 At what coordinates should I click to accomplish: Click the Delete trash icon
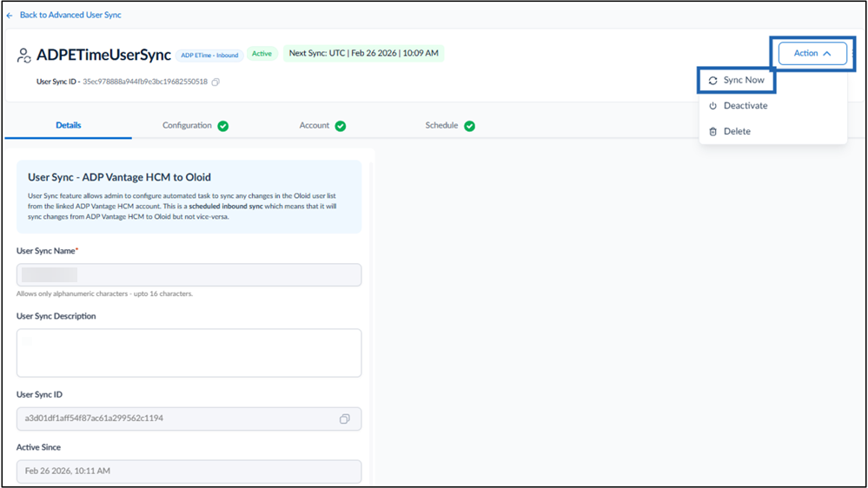pos(713,132)
